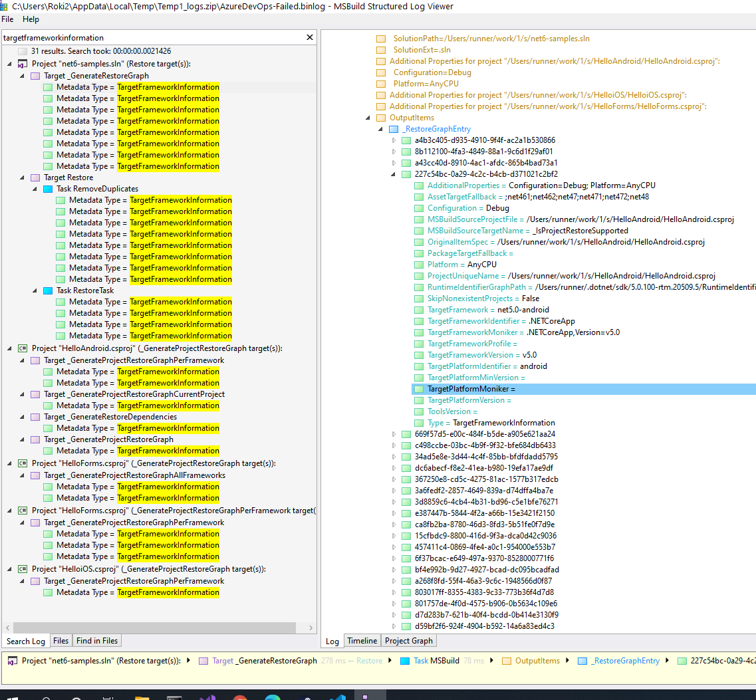Image resolution: width=756 pixels, height=700 pixels.
Task: Click the target icon beside Target _GenerateRestoreGraph in the search tree
Action: pyautogui.click(x=35, y=76)
